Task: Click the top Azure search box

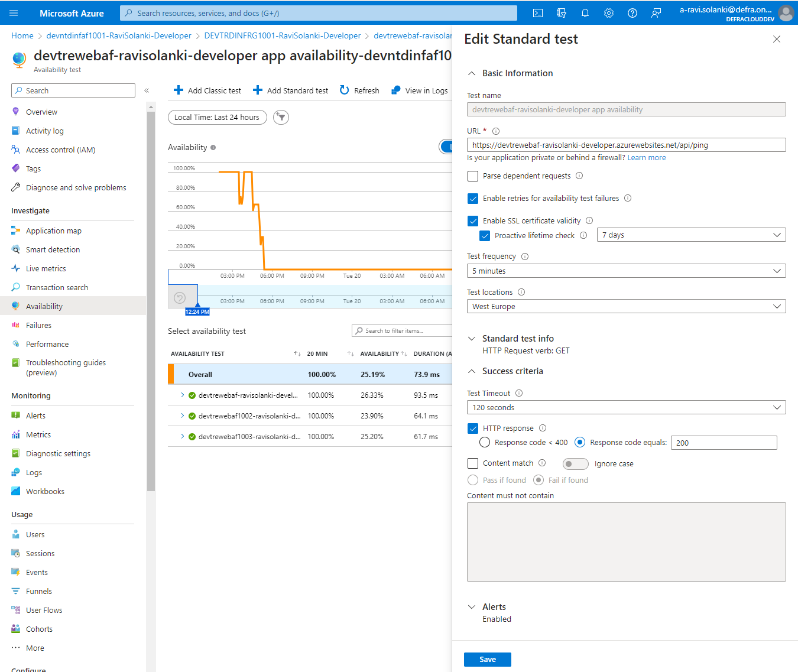Action: coord(319,13)
